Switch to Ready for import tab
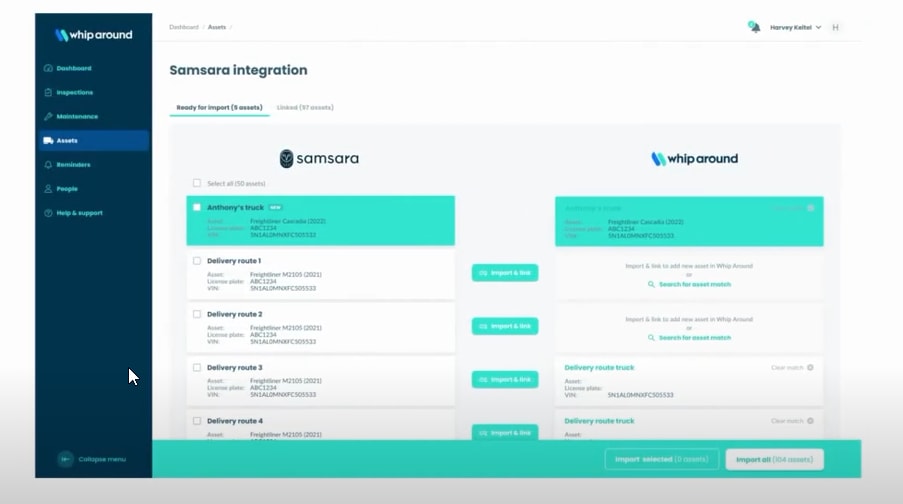Viewport: 903px width, 504px height. coord(219,108)
